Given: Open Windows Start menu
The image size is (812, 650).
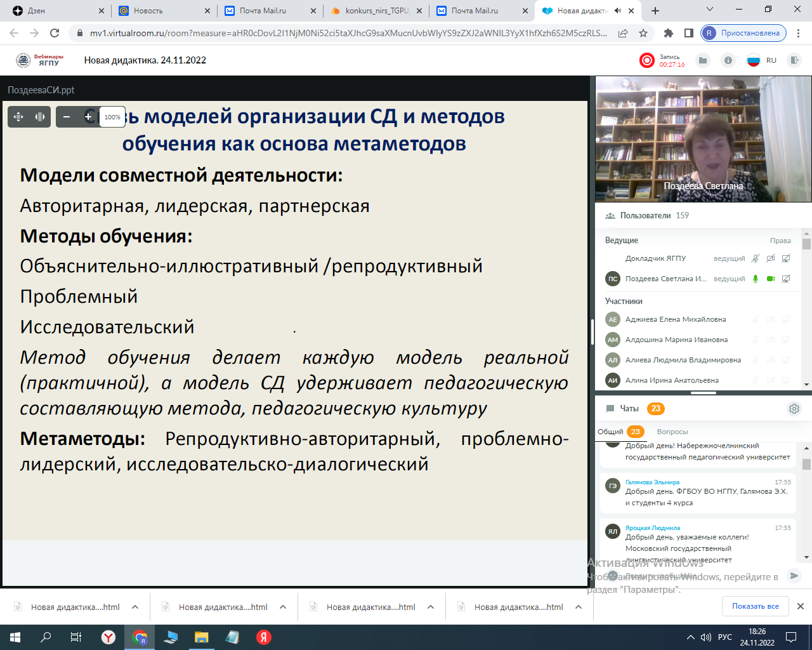Looking at the screenshot, I should coord(15,637).
